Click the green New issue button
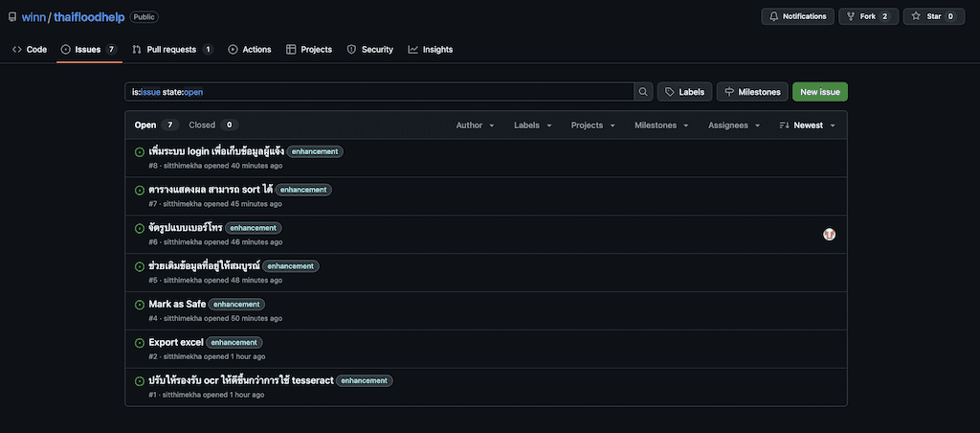The height and width of the screenshot is (433, 980). coord(819,92)
